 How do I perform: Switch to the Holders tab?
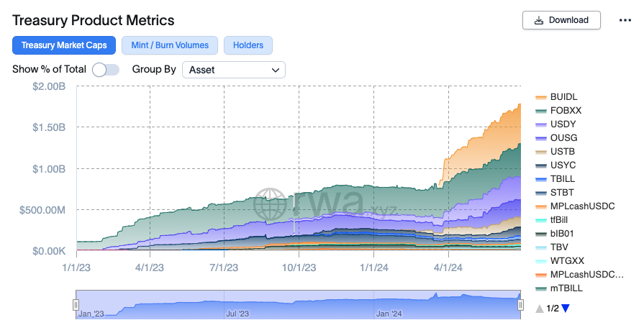point(248,45)
